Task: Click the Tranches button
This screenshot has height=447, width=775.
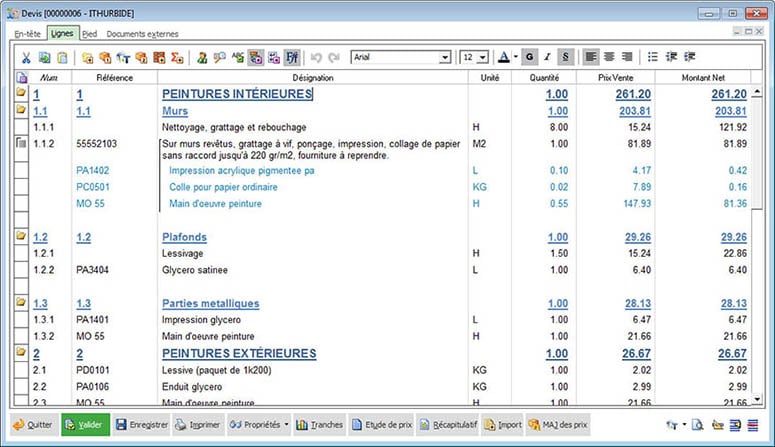Action: click(320, 425)
